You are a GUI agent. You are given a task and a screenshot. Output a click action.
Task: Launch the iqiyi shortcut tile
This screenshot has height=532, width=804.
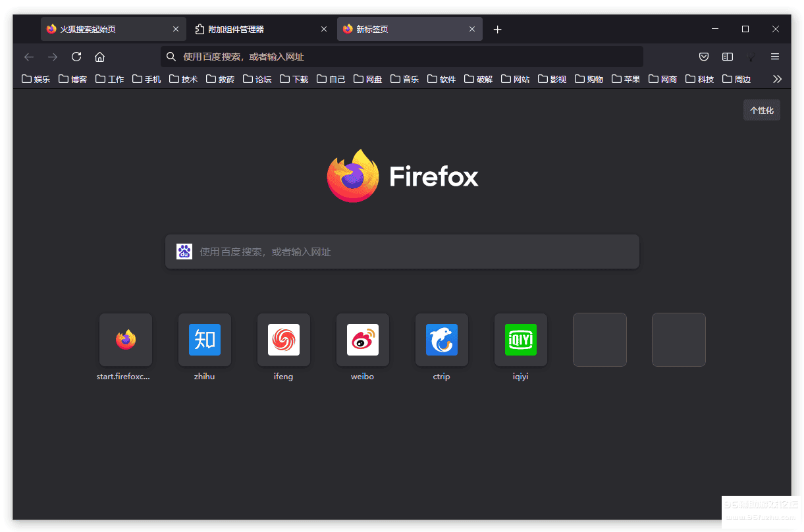coord(521,340)
